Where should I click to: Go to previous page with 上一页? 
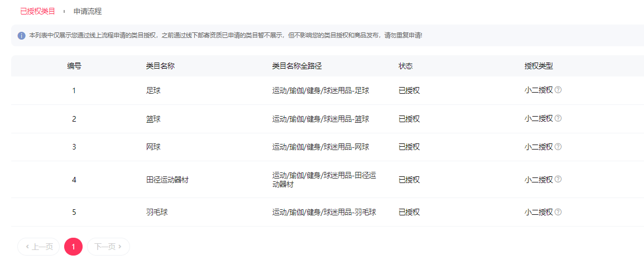pos(39,247)
